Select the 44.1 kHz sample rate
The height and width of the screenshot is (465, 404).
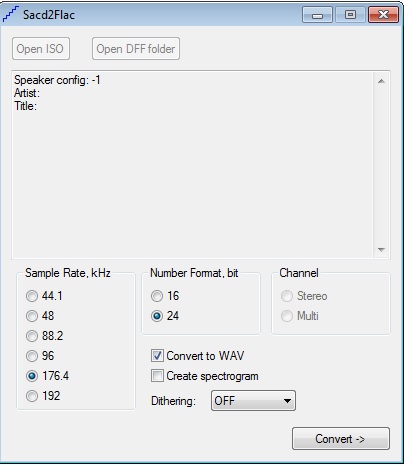point(32,296)
